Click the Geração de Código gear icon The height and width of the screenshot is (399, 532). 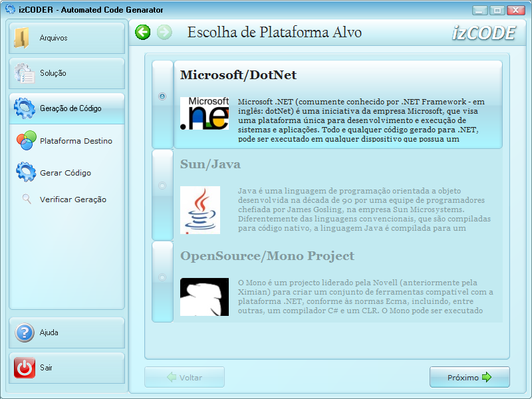[x=25, y=108]
